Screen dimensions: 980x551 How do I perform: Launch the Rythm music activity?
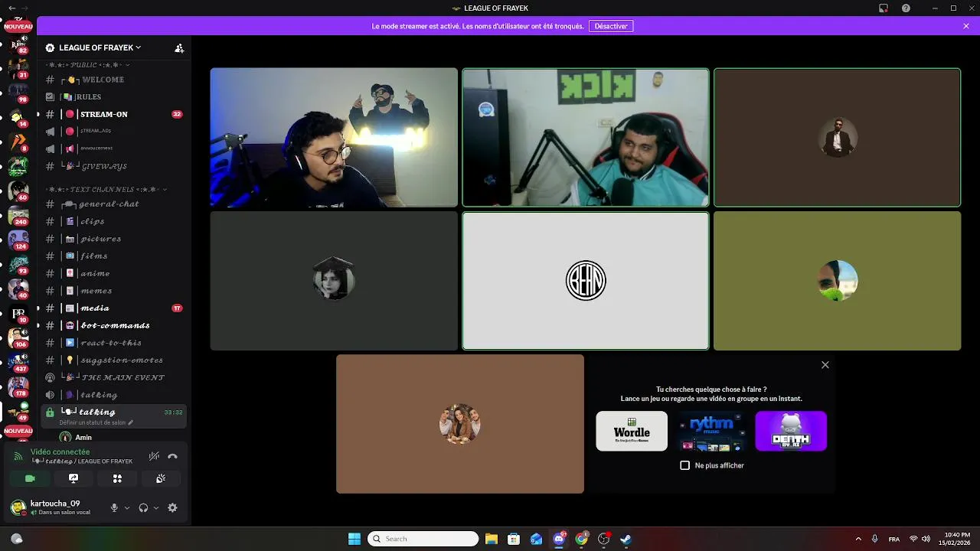tap(711, 431)
